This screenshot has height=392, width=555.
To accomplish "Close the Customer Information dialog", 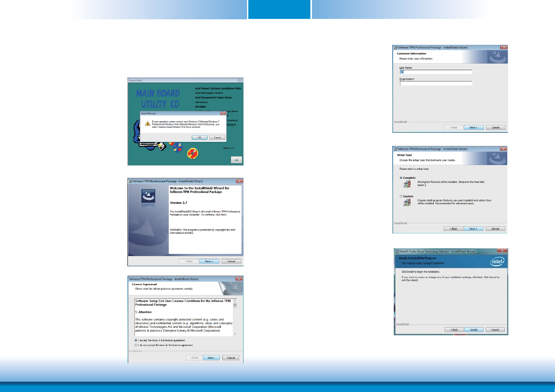I will pyautogui.click(x=504, y=48).
